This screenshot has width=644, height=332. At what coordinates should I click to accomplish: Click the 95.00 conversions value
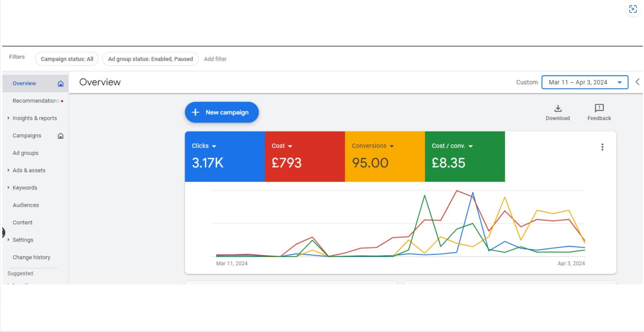click(370, 163)
